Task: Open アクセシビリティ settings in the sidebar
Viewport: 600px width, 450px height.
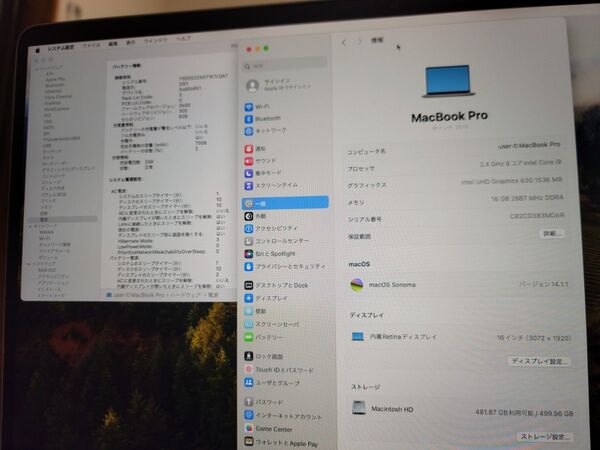Action: pos(271,228)
